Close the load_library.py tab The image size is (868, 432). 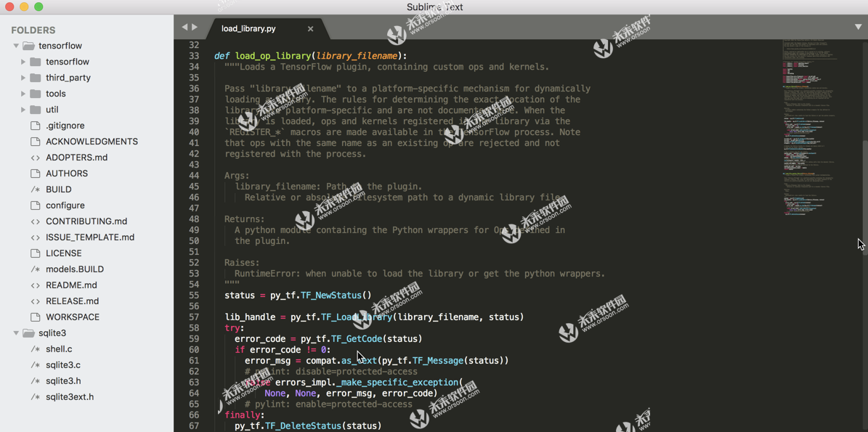pyautogui.click(x=311, y=29)
